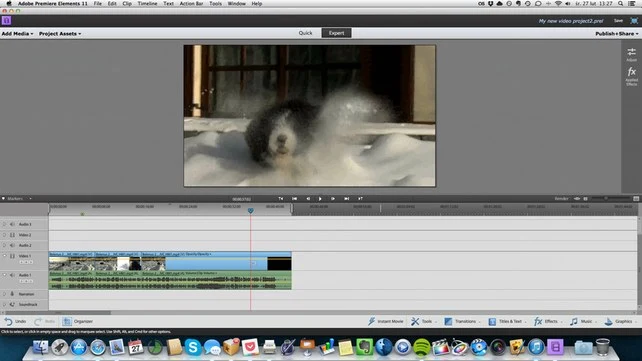Viewport: 642px width, 361px height.
Task: Expand the Video 2 track
Action: coord(5,235)
